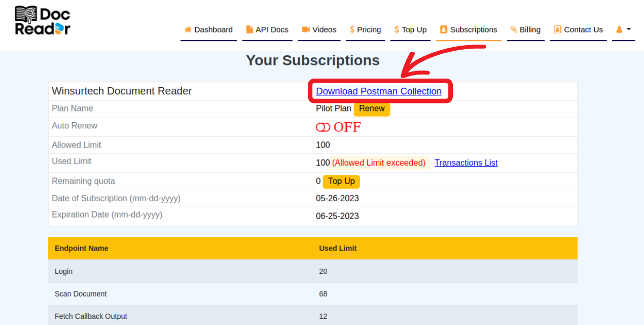The width and height of the screenshot is (644, 325).
Task: Click the Allowed Limit exceeded warning
Action: tap(379, 163)
